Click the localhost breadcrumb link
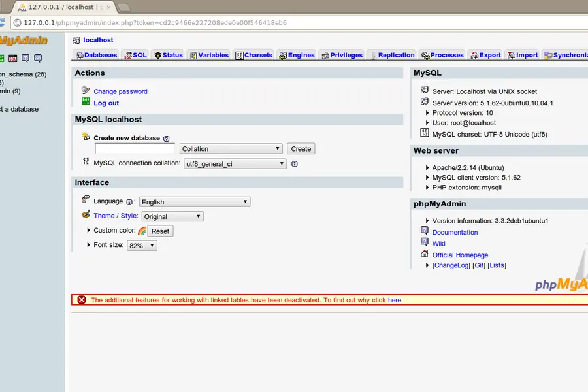 click(98, 40)
